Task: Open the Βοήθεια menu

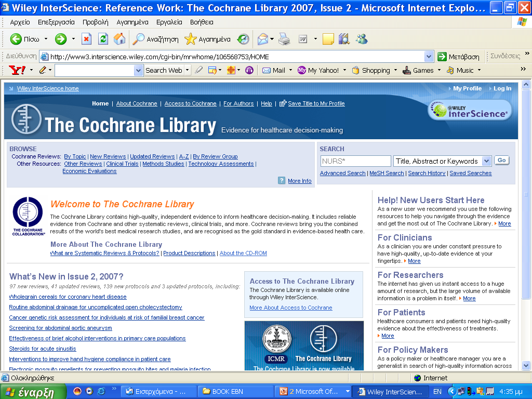Action: [x=202, y=22]
